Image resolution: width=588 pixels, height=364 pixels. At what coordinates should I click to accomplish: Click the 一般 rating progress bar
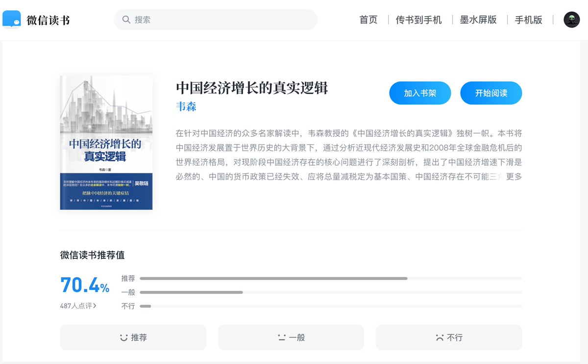click(331, 292)
